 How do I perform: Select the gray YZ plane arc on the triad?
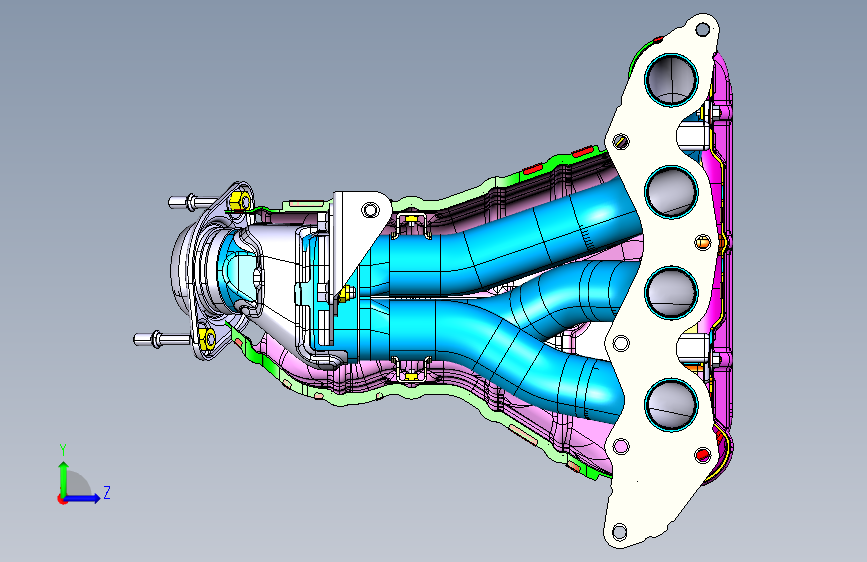point(79,483)
